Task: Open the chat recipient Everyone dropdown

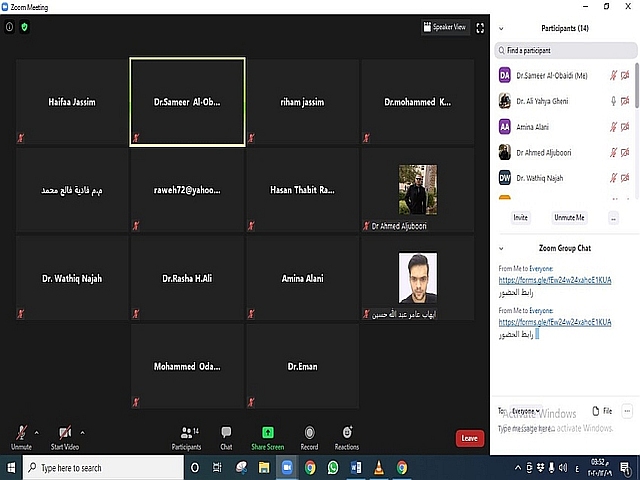Action: [x=526, y=411]
